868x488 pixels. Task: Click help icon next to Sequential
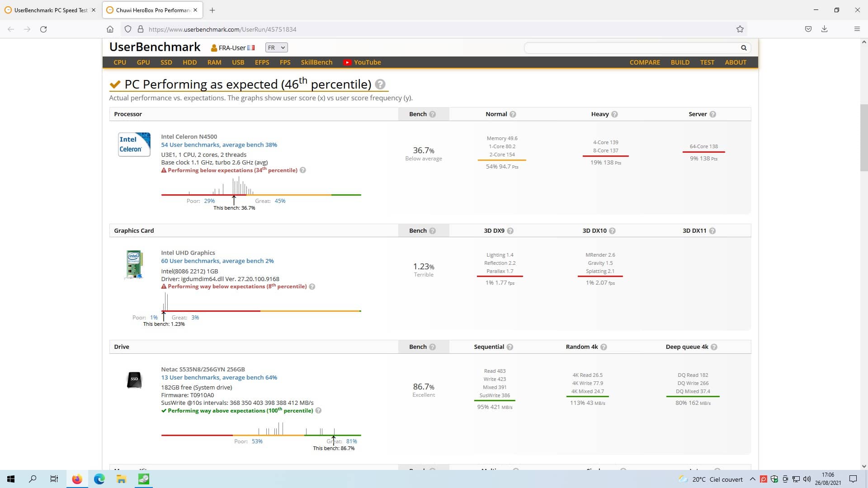(x=510, y=347)
